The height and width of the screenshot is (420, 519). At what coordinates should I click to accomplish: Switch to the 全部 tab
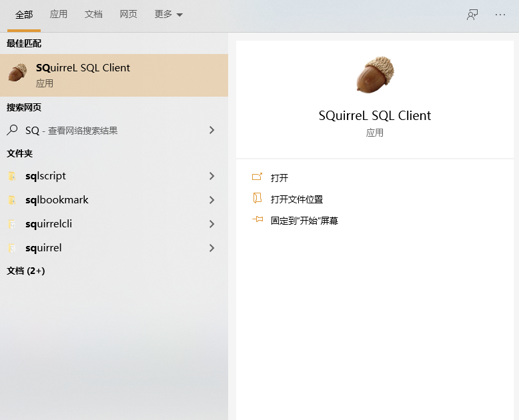(x=24, y=15)
